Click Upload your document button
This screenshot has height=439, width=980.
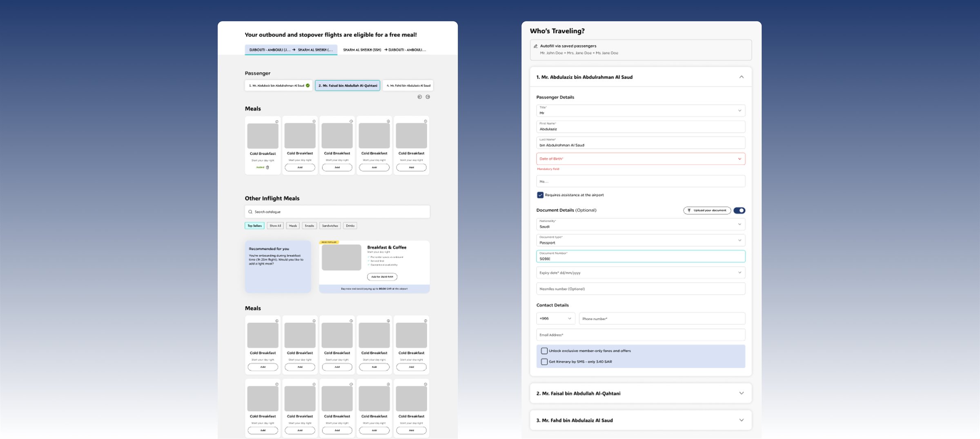pos(707,211)
